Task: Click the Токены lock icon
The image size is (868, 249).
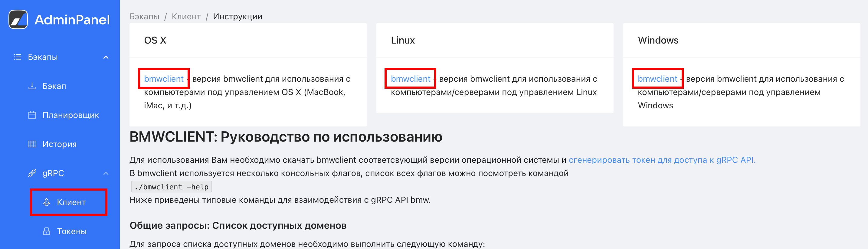Action: (47, 231)
